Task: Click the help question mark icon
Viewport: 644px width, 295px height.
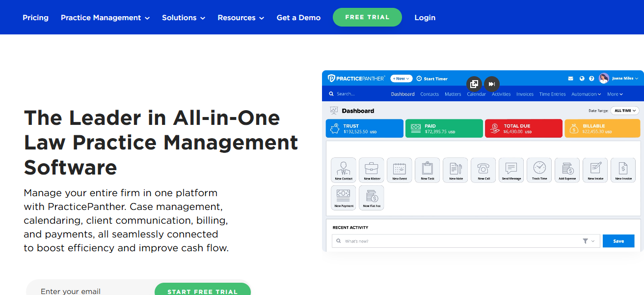Action: tap(592, 78)
